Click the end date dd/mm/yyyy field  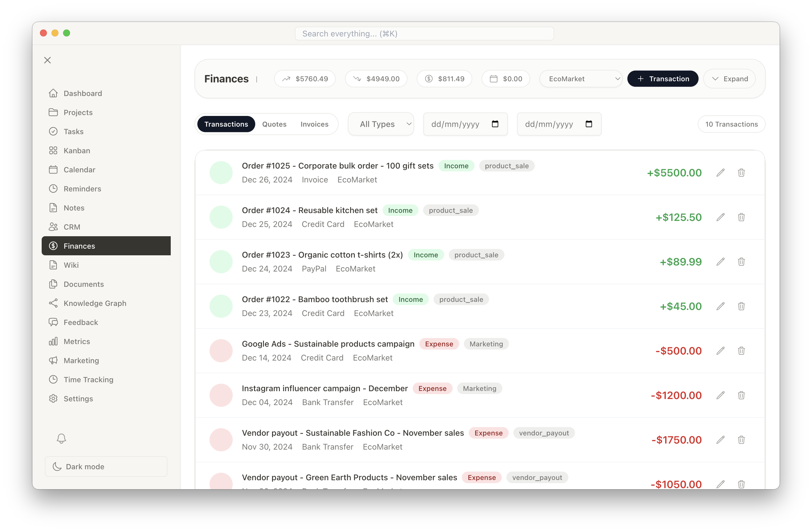click(x=559, y=124)
